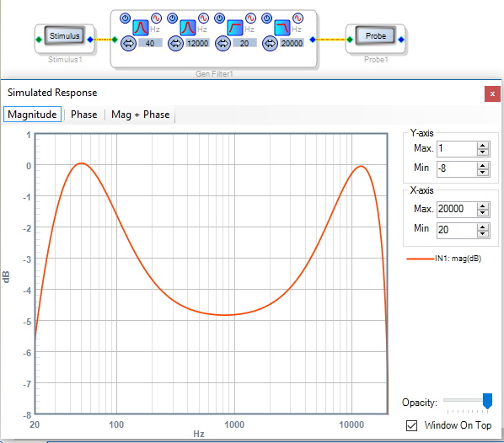Image resolution: width=504 pixels, height=443 pixels.
Task: Click the Stimulus green input connector
Action: pos(39,40)
